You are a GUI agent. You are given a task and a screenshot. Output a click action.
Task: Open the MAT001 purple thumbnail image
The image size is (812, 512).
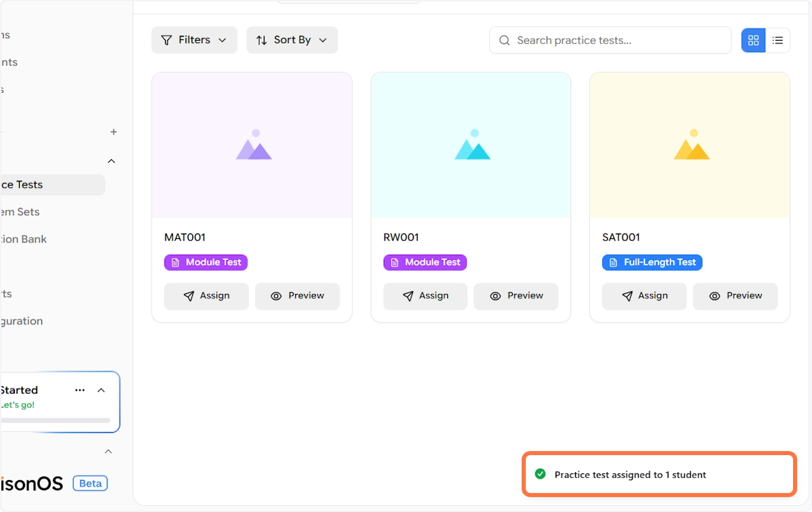tap(252, 145)
